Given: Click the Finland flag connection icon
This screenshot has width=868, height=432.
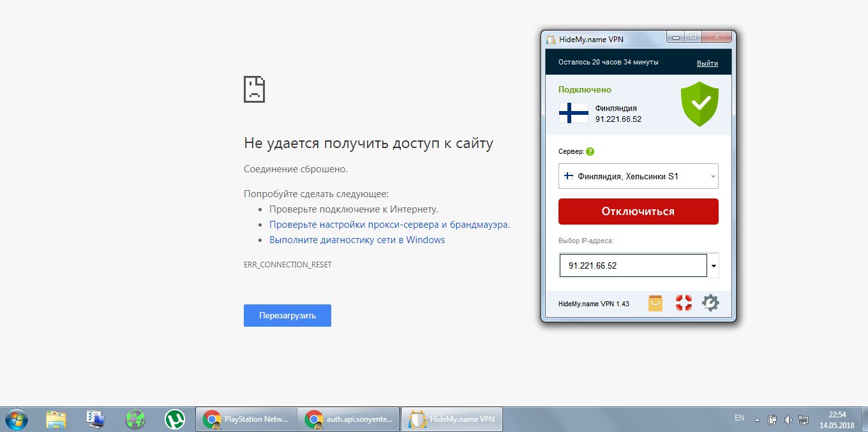Looking at the screenshot, I should click(x=573, y=113).
